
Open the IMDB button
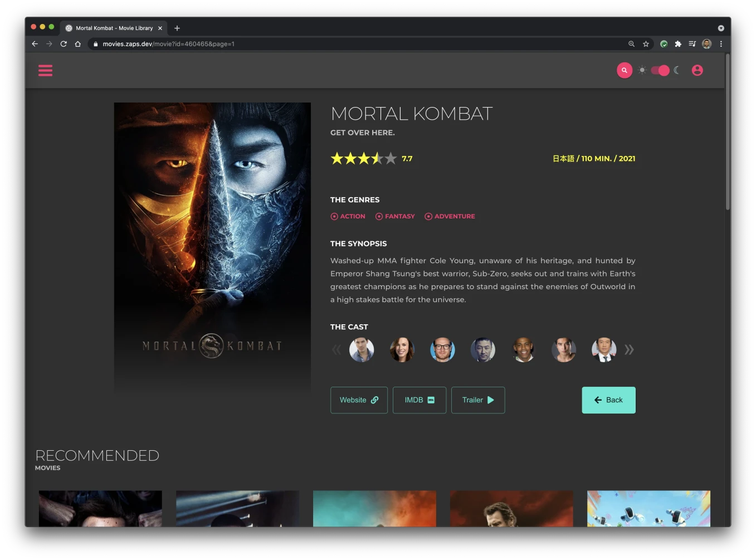click(x=420, y=400)
